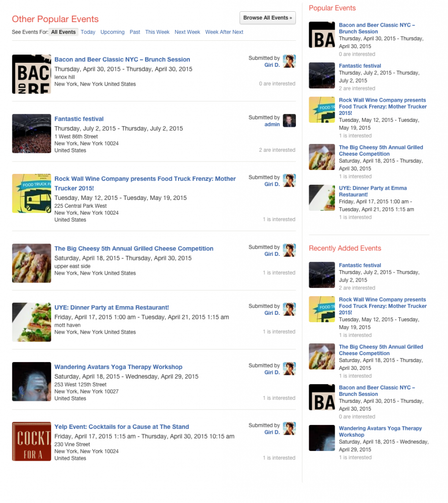The image size is (448, 503).
Task: Open Giri D. name link on Wandering Avatars event
Action: (x=272, y=372)
